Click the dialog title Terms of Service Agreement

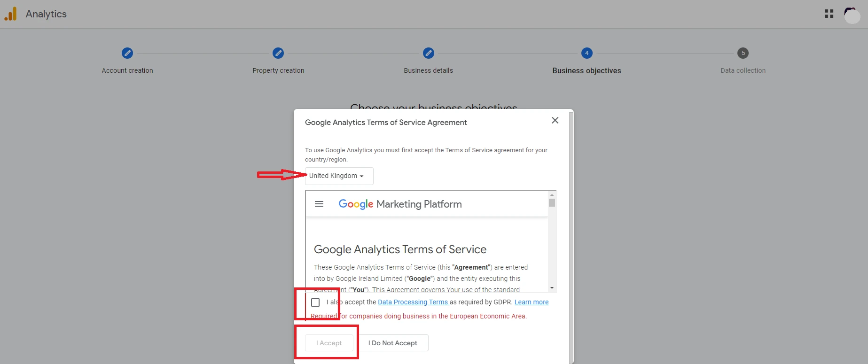(386, 123)
